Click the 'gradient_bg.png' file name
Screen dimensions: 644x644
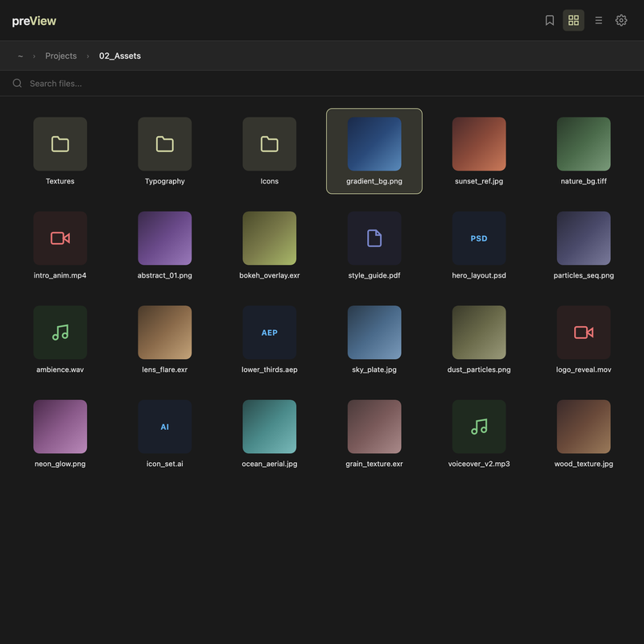(x=374, y=181)
